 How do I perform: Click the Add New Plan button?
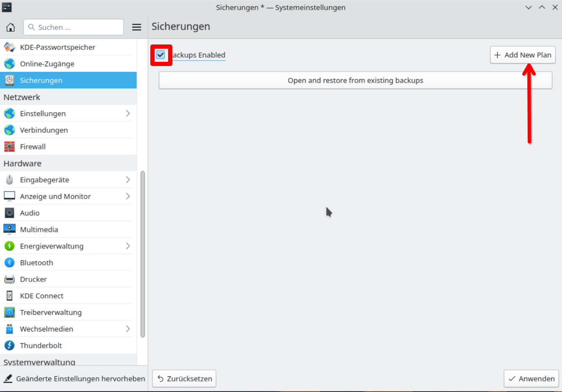[523, 55]
